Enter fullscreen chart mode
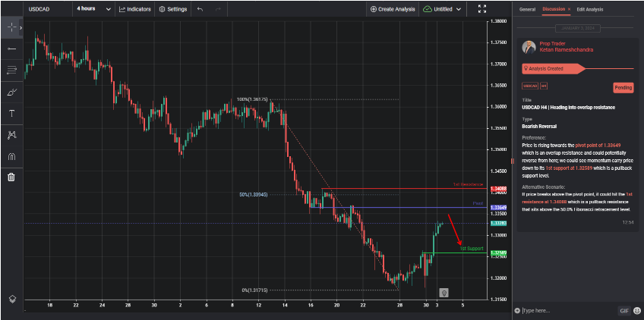The width and height of the screenshot is (644, 320). (x=482, y=9)
